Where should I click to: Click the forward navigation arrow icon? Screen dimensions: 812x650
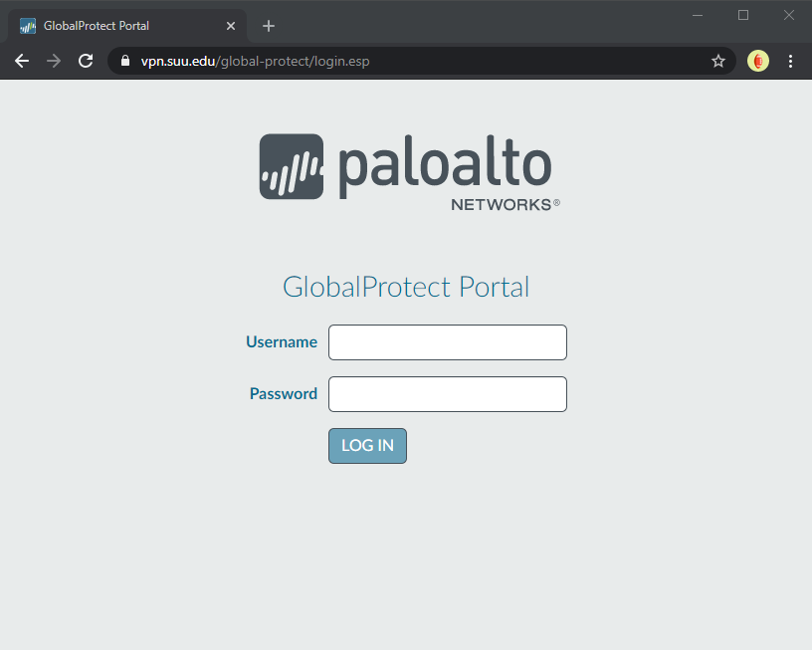pos(54,61)
